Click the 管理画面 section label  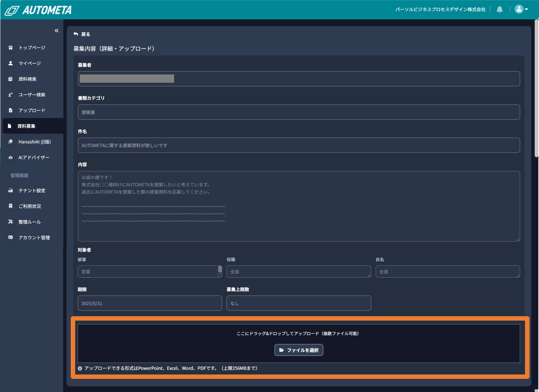(19, 176)
